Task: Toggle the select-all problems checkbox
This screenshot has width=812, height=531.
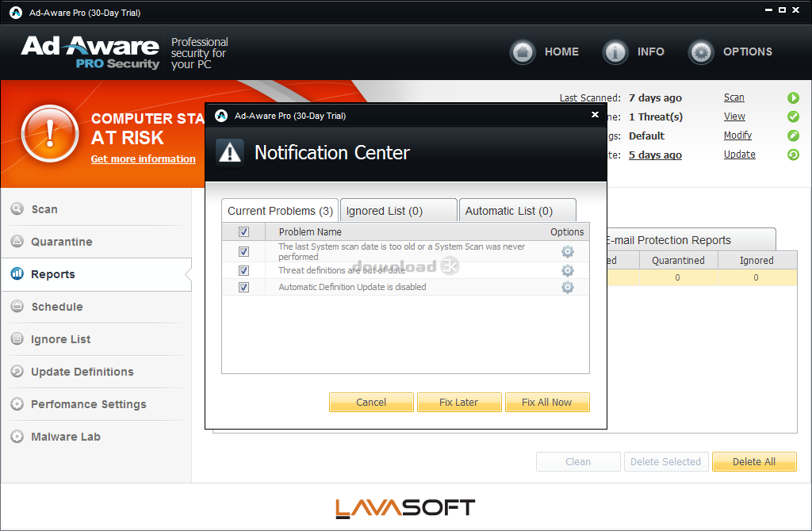Action: (x=243, y=232)
